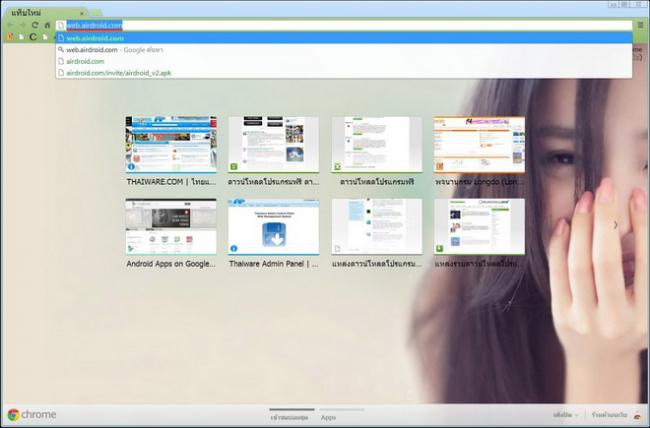Choose airdroid.com/invite/airdroid_v2.apk suggestion
This screenshot has height=428, width=650.
pos(344,73)
